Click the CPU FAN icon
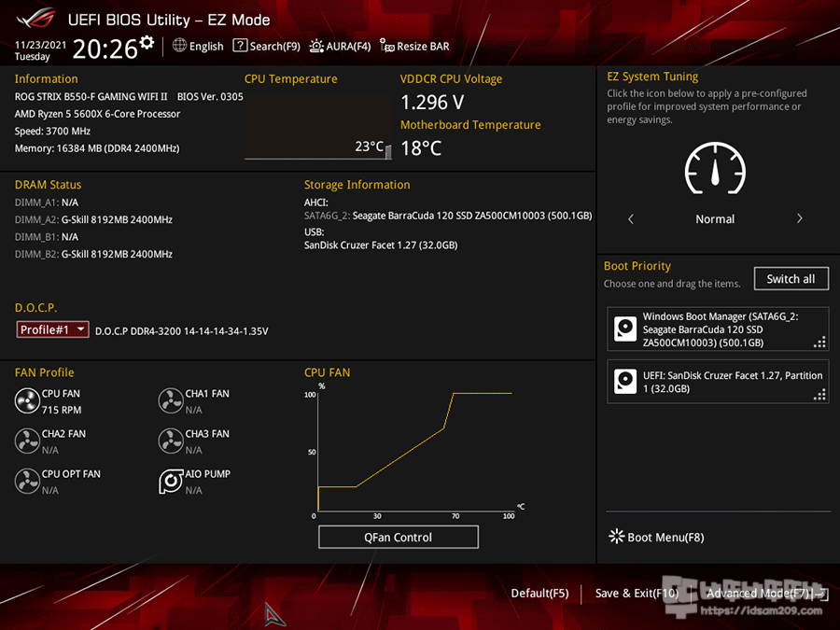The image size is (840, 630). click(27, 400)
